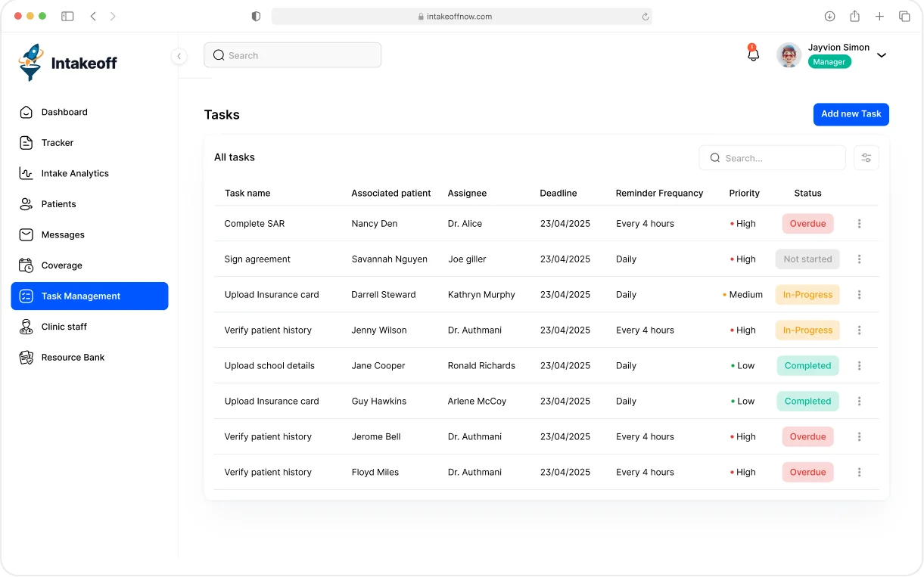Click the Resource Bank icon

pos(26,358)
